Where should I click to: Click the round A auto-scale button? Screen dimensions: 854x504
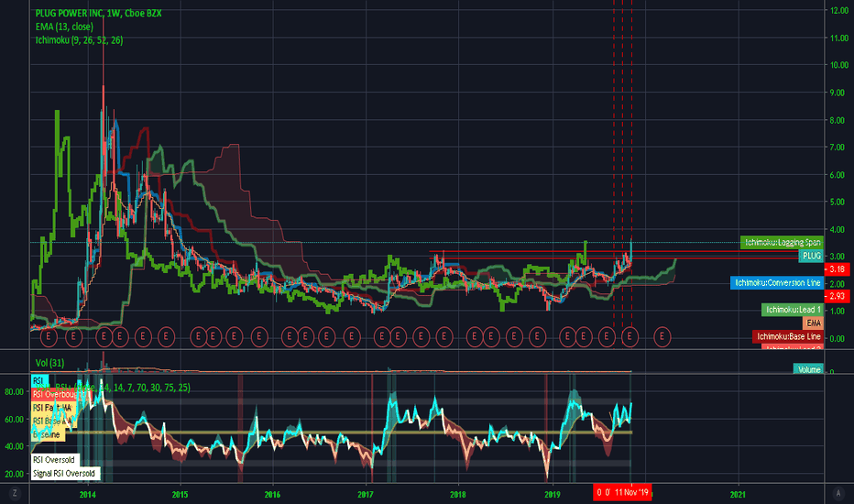click(x=838, y=493)
